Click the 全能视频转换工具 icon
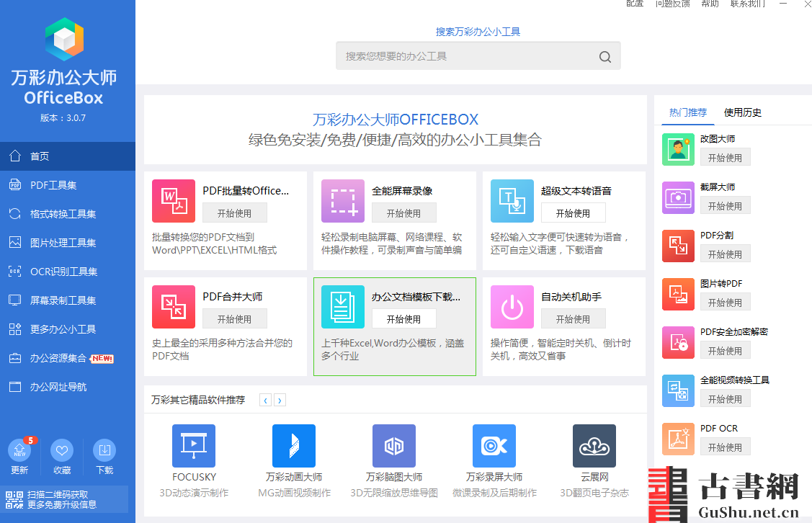Screen dimensions: 812x523 point(679,390)
